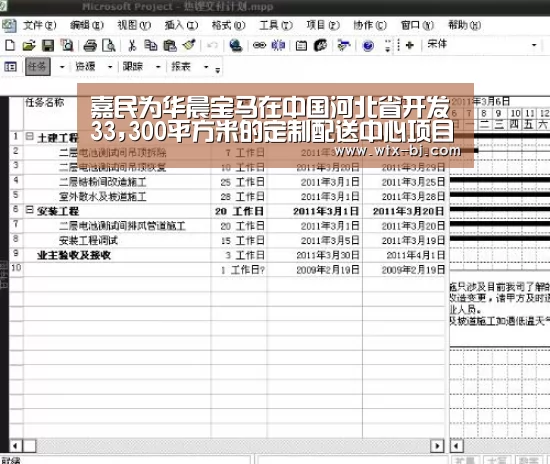Activate the format painter brush
The height and width of the screenshot is (464, 550).
coord(189,45)
